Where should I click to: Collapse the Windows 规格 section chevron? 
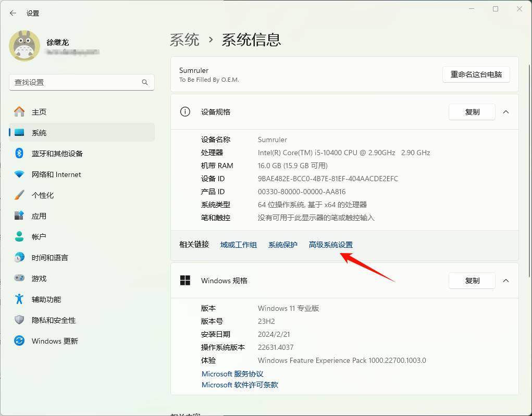coord(506,281)
